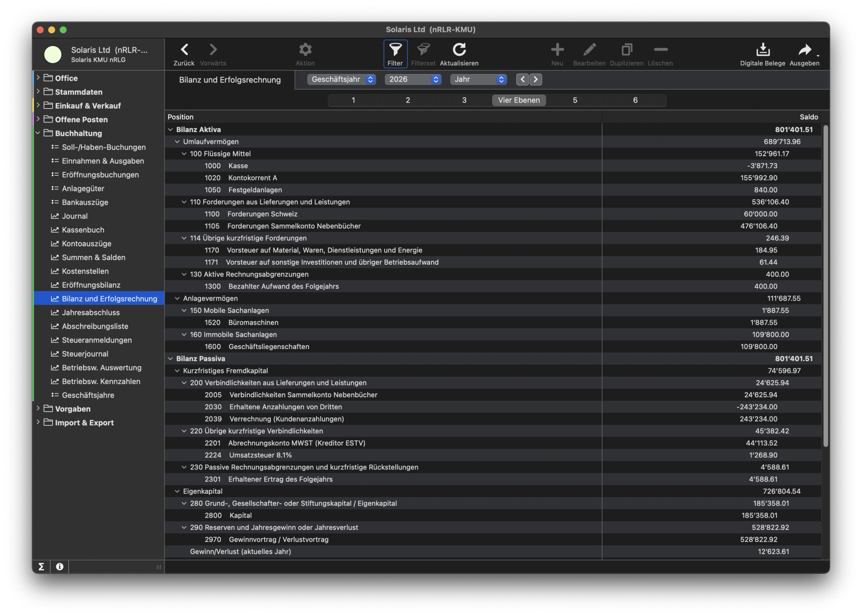Expand the Stammdaten folder

[x=38, y=92]
